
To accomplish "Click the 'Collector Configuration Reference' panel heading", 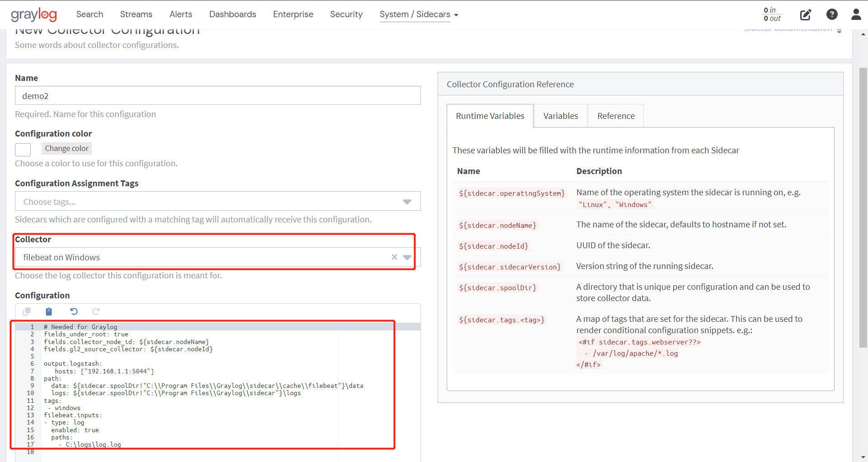I will point(510,85).
